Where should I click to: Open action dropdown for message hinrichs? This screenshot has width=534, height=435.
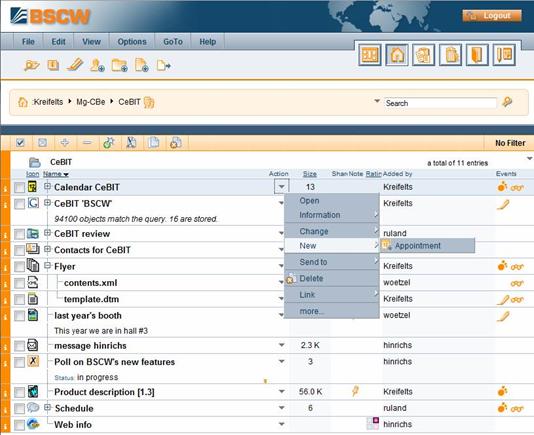point(282,345)
